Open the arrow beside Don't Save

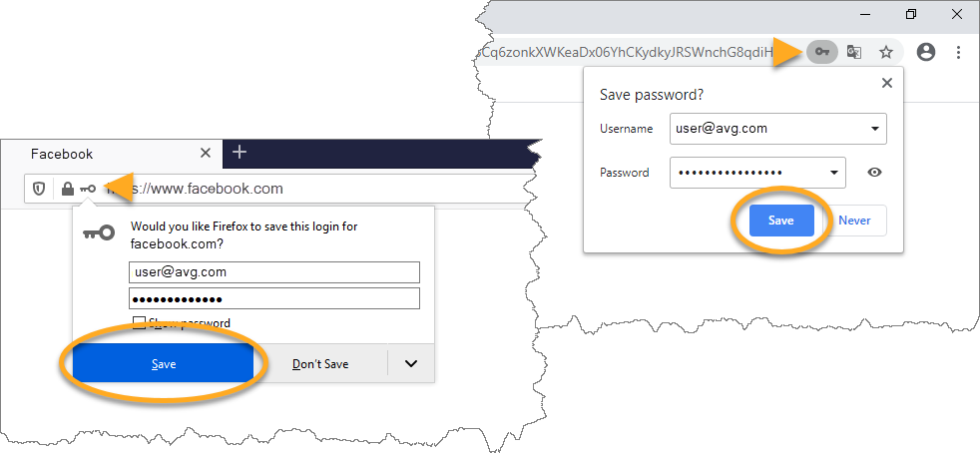[411, 363]
